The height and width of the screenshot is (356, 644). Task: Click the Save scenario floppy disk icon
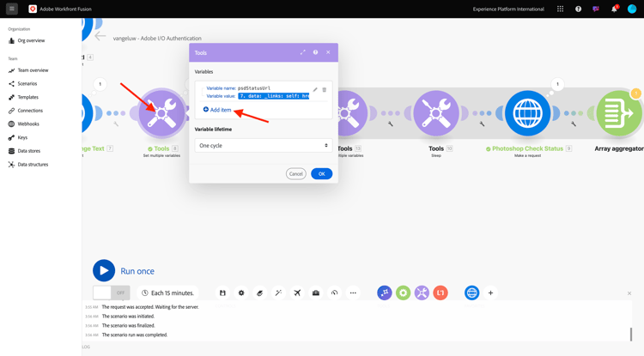[x=222, y=293]
